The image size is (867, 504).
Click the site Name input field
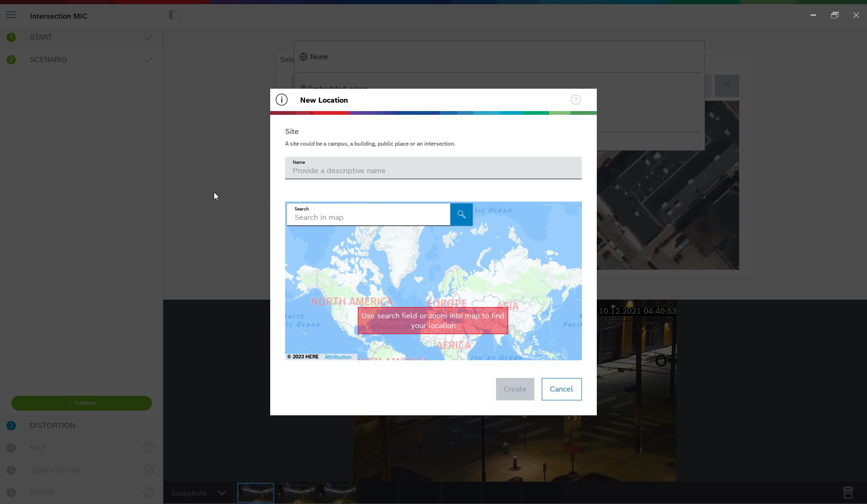[x=433, y=170]
